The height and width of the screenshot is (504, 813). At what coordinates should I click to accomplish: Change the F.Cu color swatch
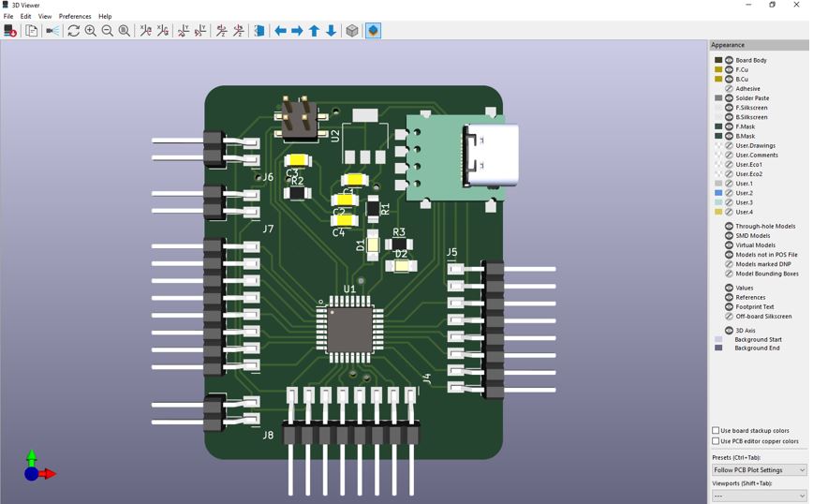[718, 69]
